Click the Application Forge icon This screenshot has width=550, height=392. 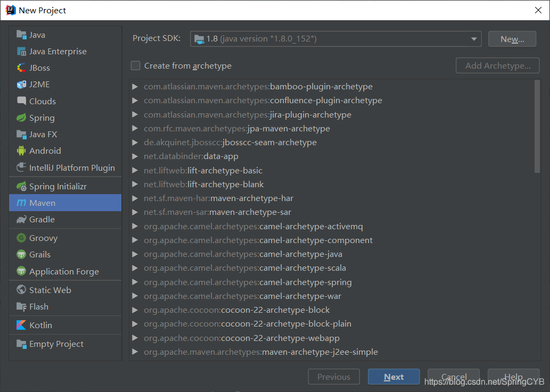pos(21,271)
